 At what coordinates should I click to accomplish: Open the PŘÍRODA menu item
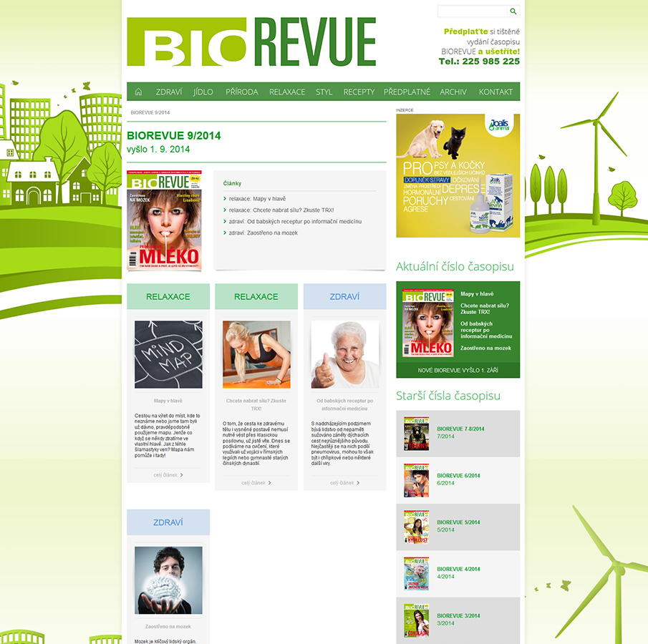click(242, 92)
